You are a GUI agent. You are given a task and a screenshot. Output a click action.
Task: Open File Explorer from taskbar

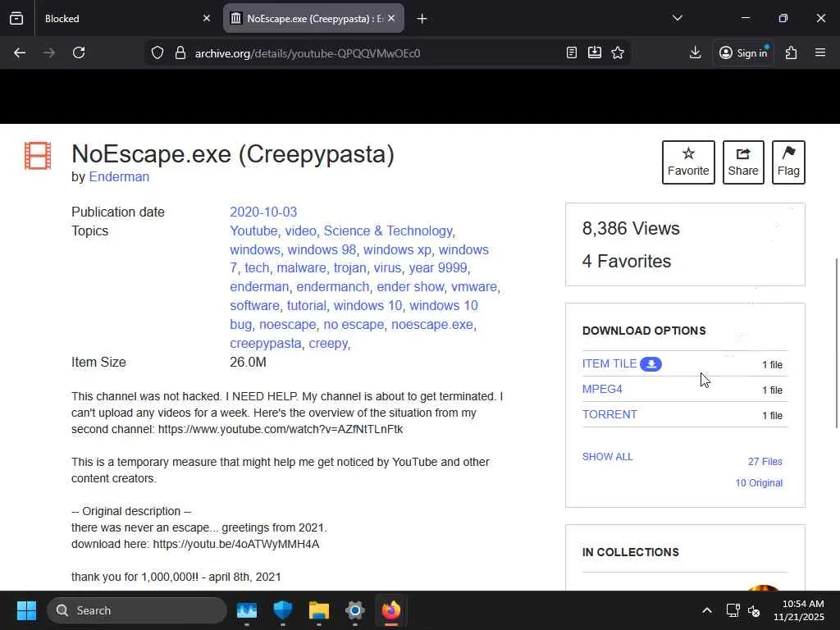(319, 610)
